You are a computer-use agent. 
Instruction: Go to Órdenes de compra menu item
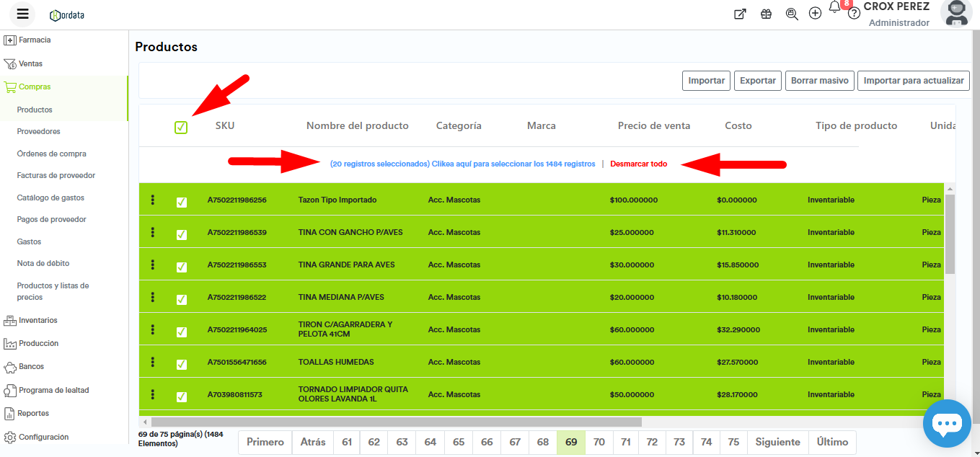(x=52, y=154)
